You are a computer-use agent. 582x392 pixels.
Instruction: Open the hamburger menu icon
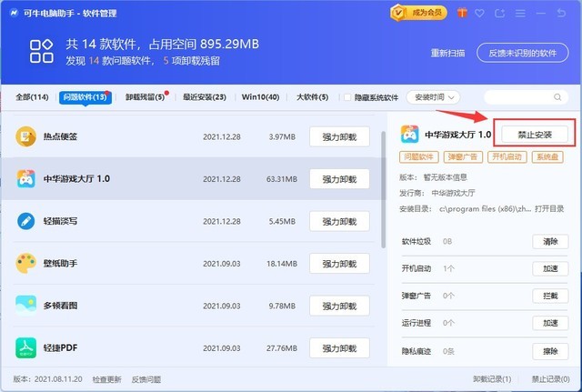520,14
